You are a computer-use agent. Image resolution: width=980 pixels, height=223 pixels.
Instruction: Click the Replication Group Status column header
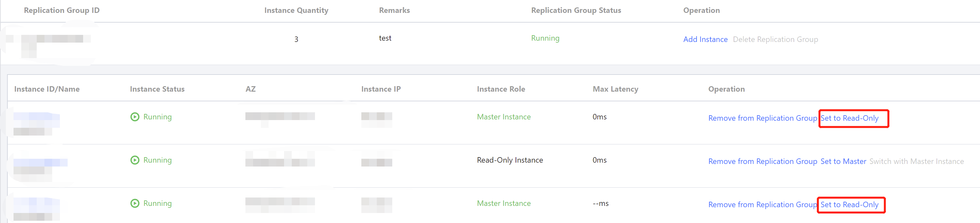click(x=576, y=10)
